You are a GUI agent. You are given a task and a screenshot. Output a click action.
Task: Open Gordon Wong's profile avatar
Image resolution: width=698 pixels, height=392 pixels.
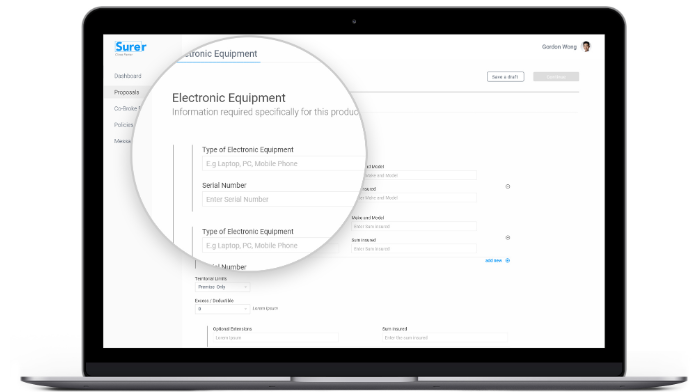click(586, 47)
